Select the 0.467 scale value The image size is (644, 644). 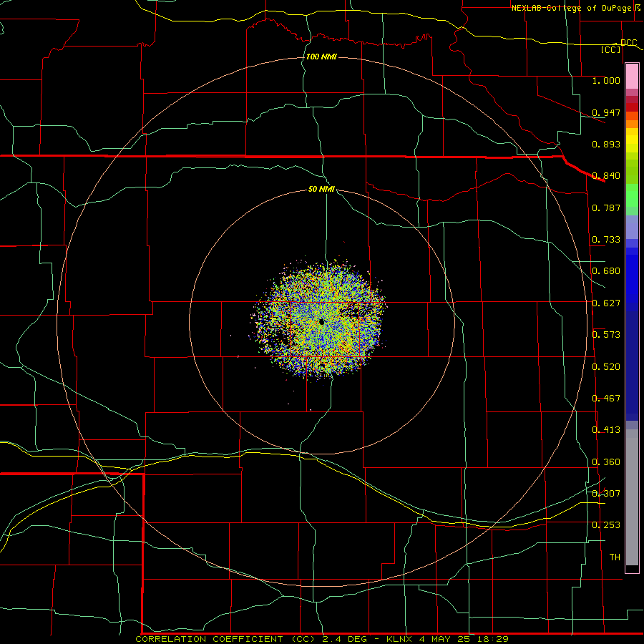point(606,399)
